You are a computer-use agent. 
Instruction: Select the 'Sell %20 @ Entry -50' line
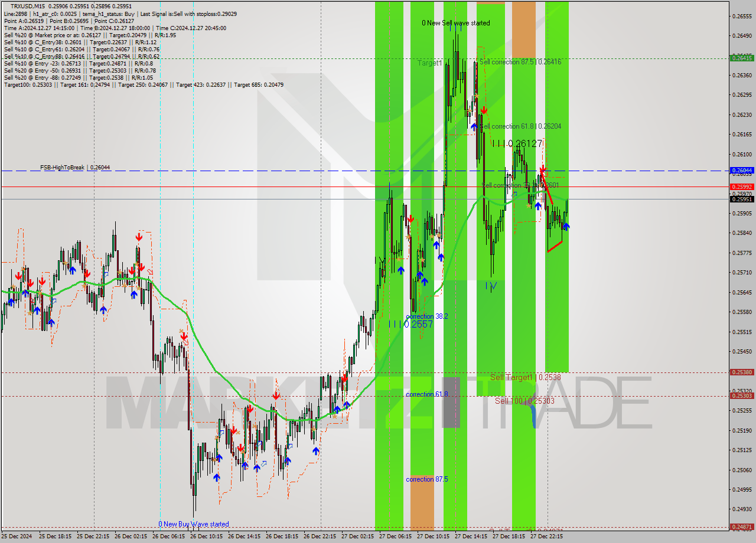coord(80,70)
